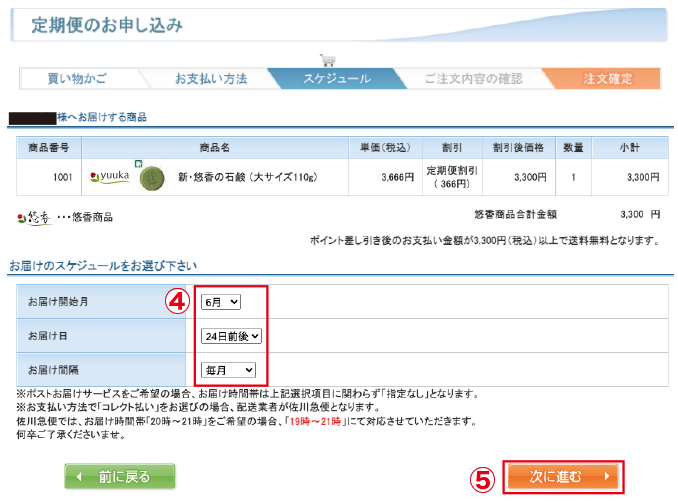Click the shopping cart icon above the steps
This screenshot has height=502, width=678.
pyautogui.click(x=326, y=60)
